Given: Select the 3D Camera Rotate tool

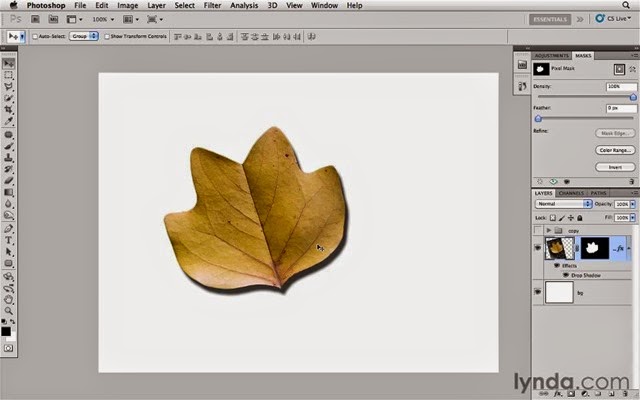Looking at the screenshot, I should pos(8,288).
